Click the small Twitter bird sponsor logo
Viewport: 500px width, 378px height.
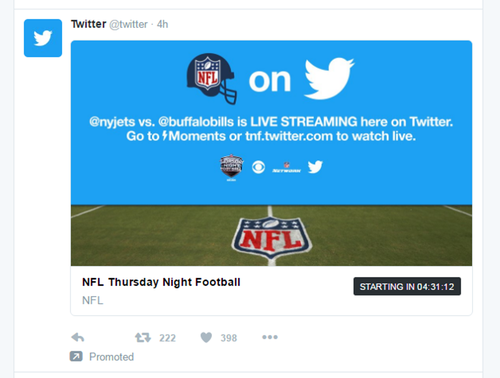tap(315, 167)
